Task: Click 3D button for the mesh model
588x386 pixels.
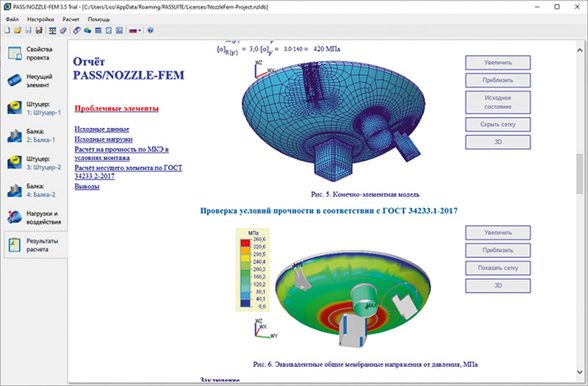Action: tap(498, 142)
